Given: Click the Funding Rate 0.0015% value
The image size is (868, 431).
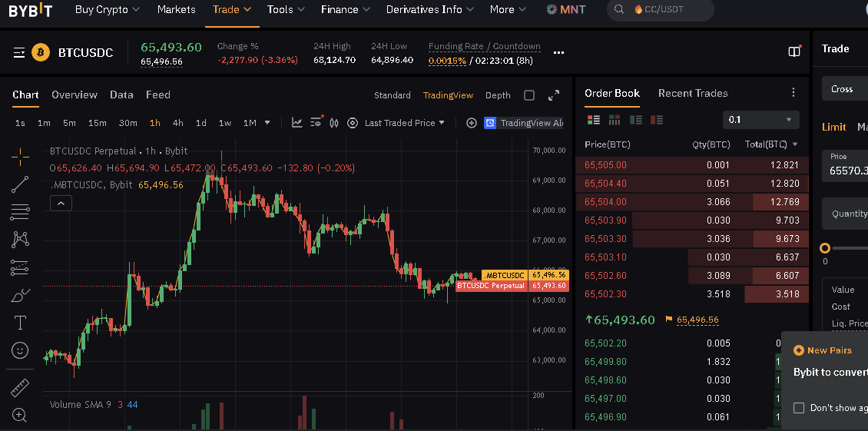Looking at the screenshot, I should click(x=447, y=61).
